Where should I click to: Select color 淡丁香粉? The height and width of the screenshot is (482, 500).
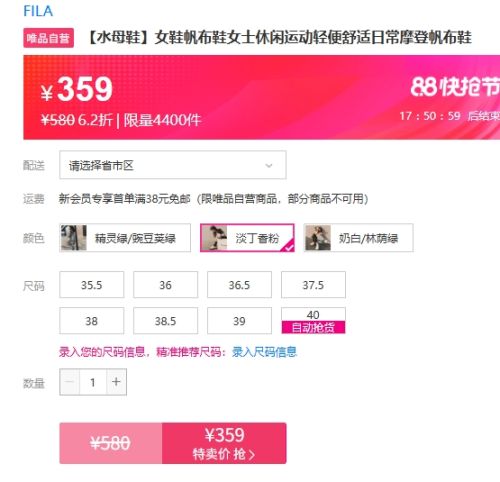pyautogui.click(x=247, y=238)
